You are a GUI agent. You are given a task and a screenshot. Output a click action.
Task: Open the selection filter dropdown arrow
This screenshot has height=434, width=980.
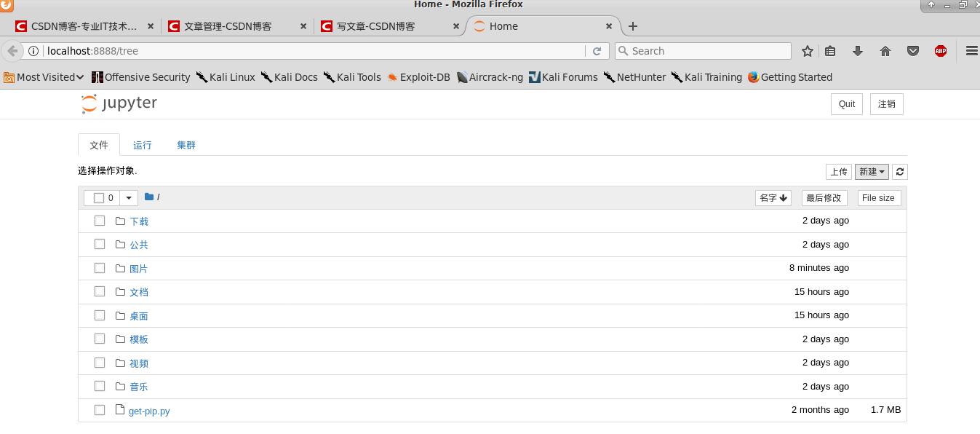point(128,197)
